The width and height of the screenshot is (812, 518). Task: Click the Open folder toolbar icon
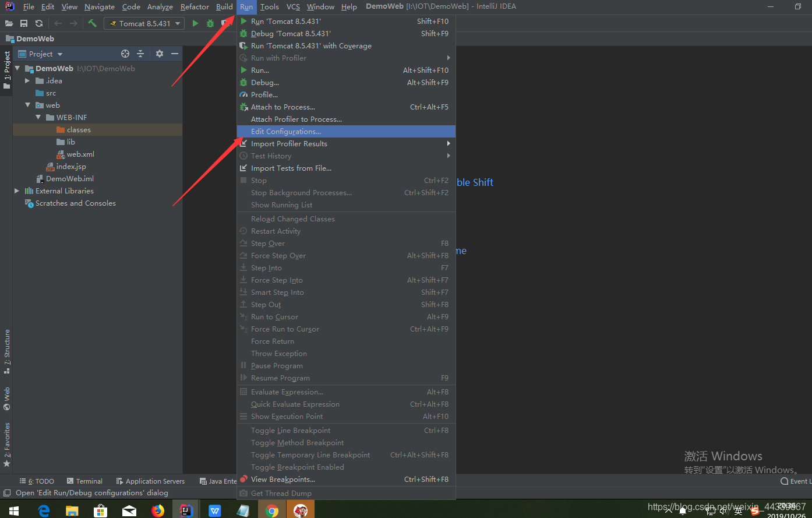pos(9,23)
